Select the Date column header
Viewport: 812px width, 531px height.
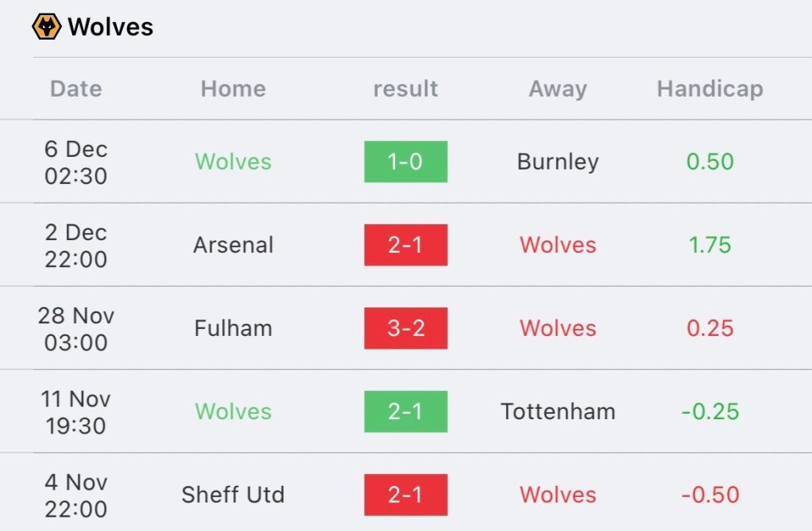(76, 89)
